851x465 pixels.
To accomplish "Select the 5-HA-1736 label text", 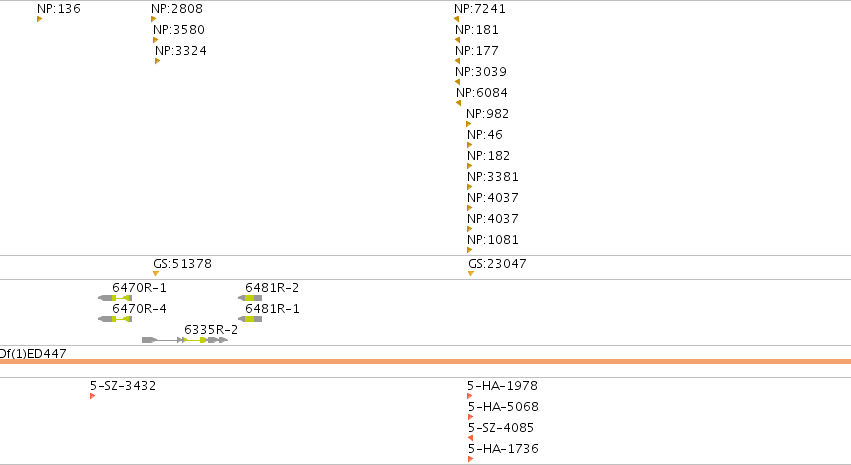I will [x=503, y=449].
